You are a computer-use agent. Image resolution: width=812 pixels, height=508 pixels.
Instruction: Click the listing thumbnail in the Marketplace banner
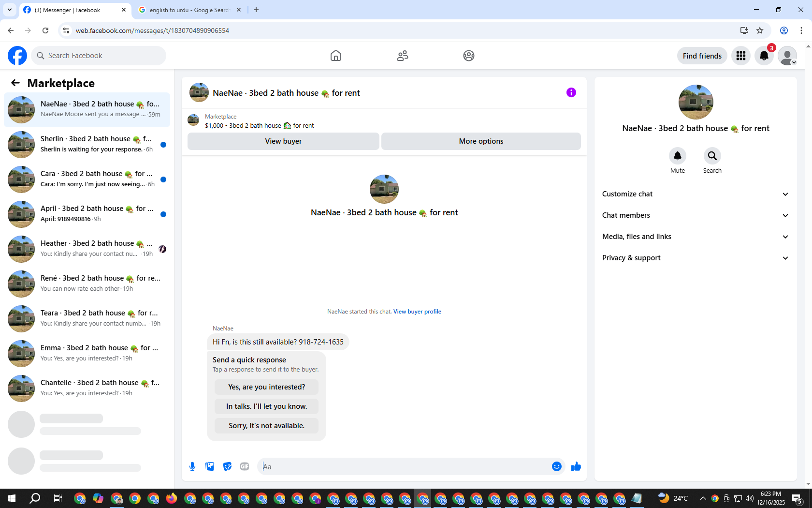(x=193, y=120)
